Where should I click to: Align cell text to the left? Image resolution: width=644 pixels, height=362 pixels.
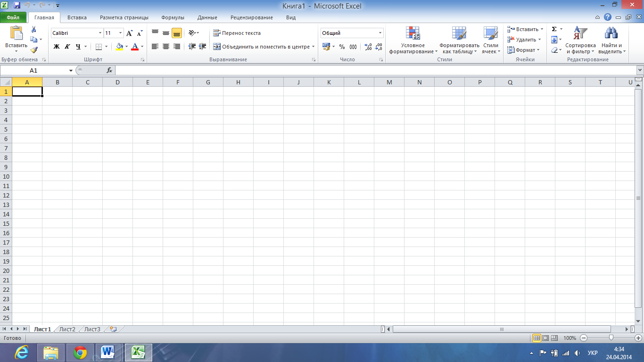(x=155, y=47)
